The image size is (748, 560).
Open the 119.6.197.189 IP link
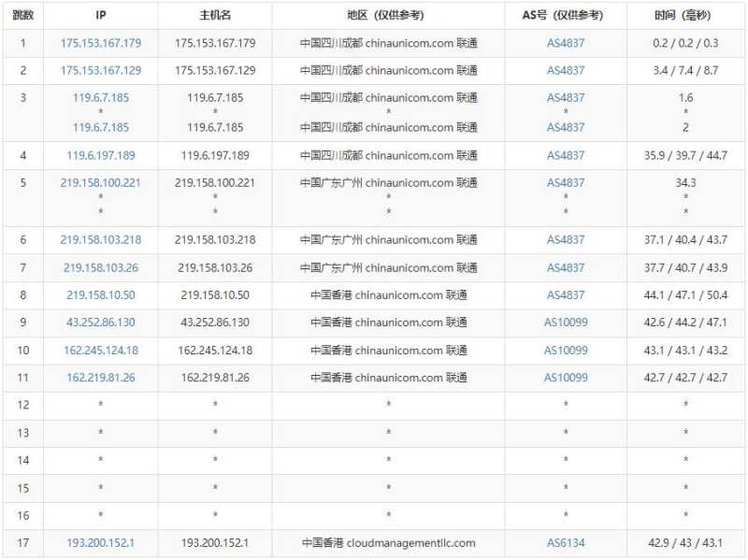pos(101,155)
